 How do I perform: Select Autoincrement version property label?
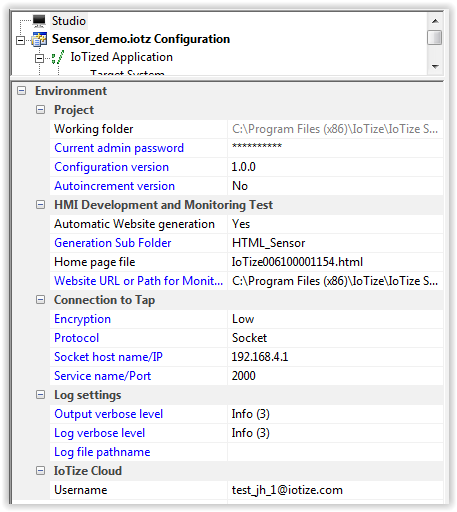pos(114,186)
